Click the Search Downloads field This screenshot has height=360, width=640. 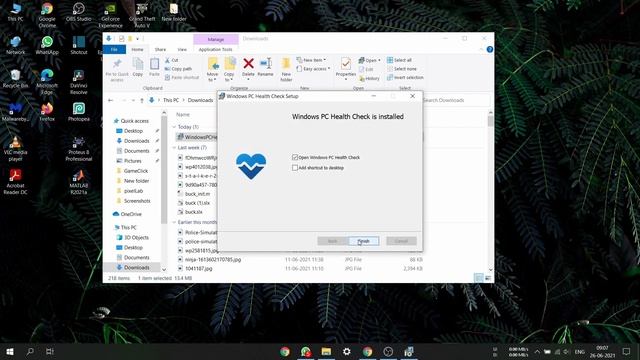455,100
